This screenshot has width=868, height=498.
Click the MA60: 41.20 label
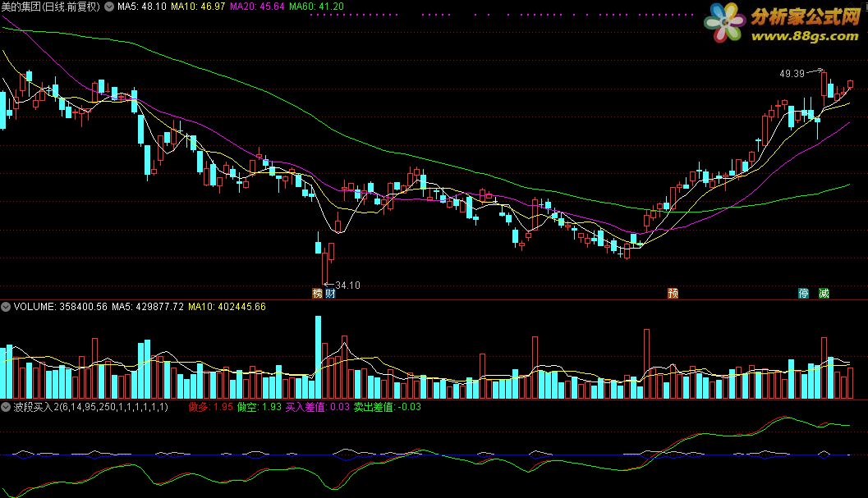point(317,7)
